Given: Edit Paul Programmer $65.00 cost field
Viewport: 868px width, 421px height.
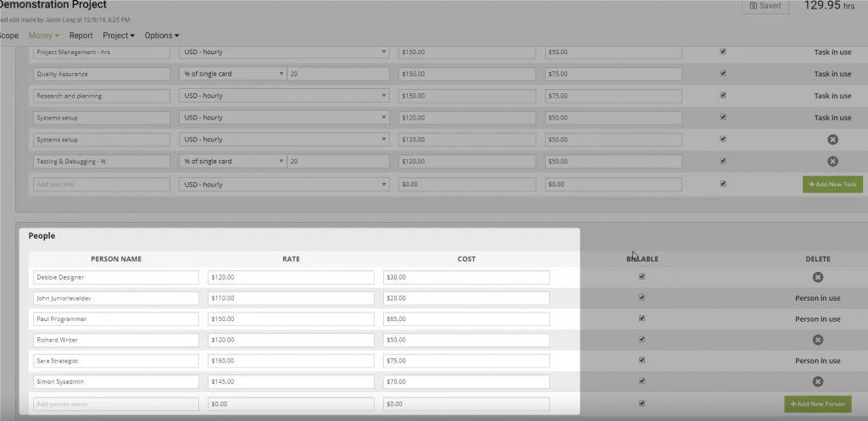Looking at the screenshot, I should (466, 319).
